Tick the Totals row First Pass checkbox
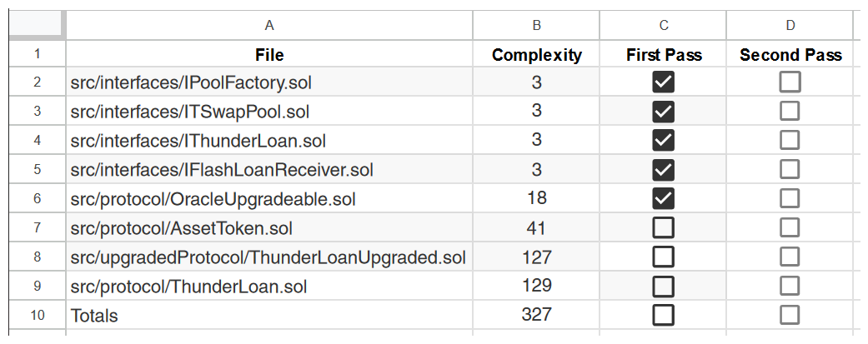Viewport: 868px width, 344px height. (664, 315)
